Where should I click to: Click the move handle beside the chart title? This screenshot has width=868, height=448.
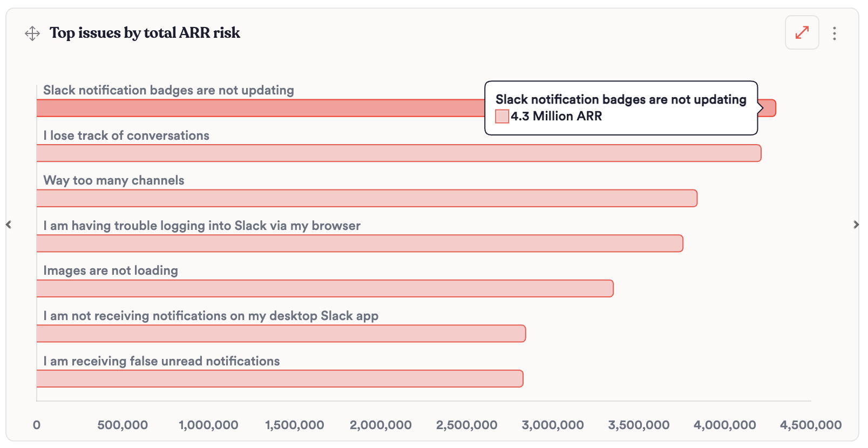click(32, 33)
